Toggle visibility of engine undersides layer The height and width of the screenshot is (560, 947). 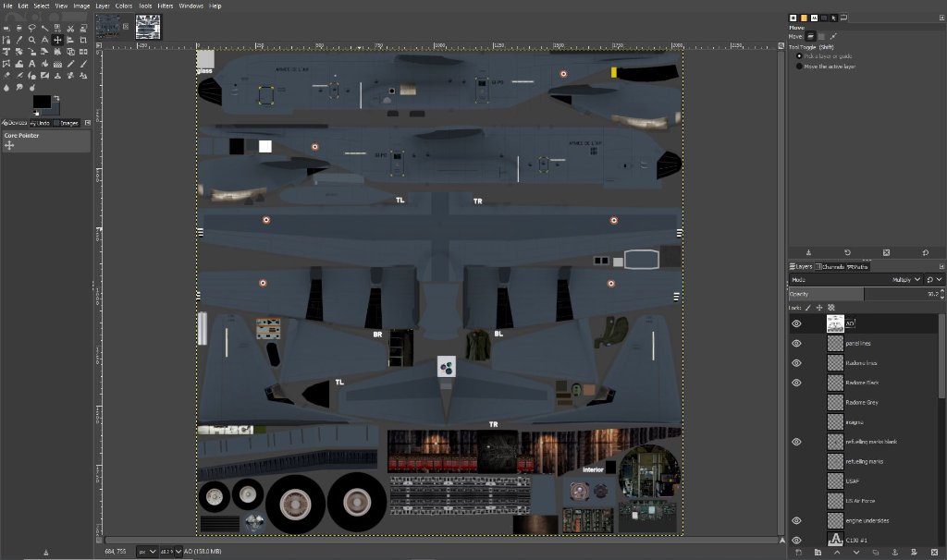[x=796, y=520]
